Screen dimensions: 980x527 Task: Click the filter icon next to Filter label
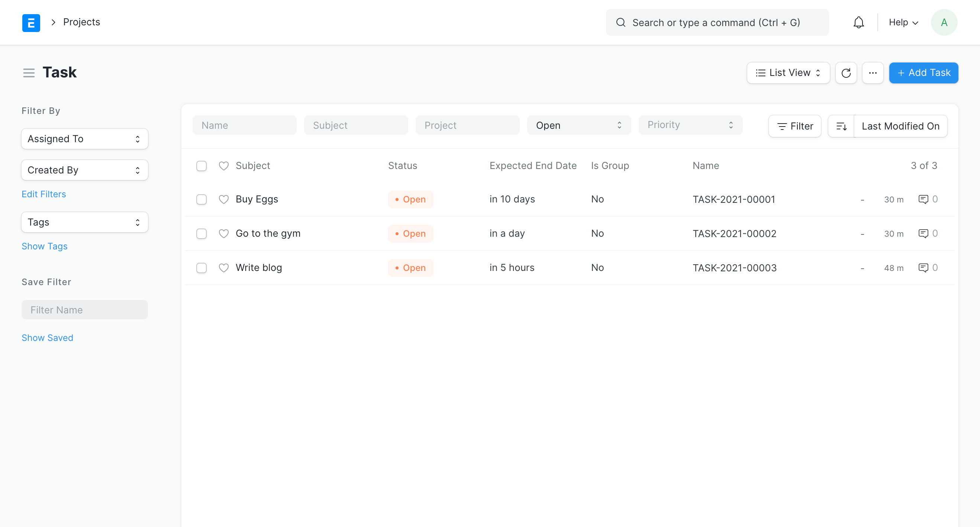(782, 126)
